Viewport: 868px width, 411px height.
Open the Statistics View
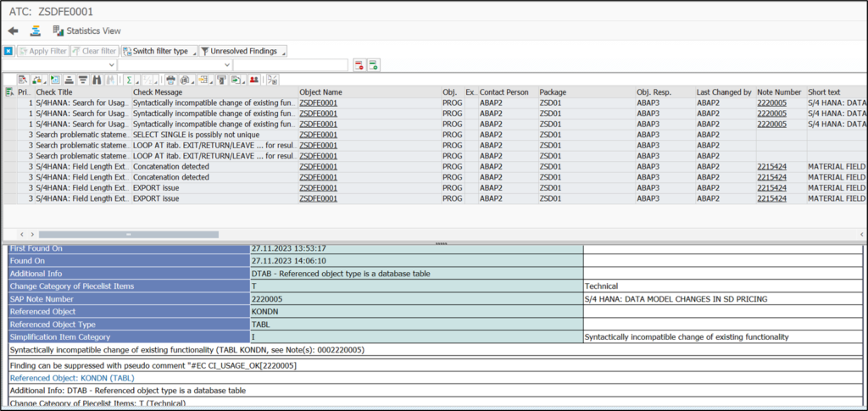click(86, 31)
